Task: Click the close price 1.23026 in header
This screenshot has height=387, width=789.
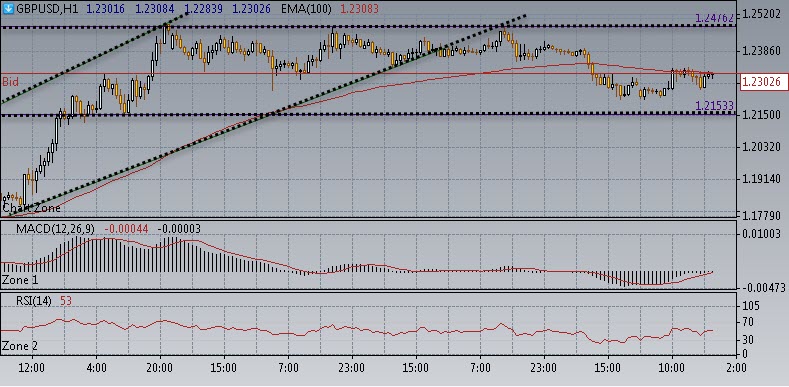Action: [x=251, y=9]
